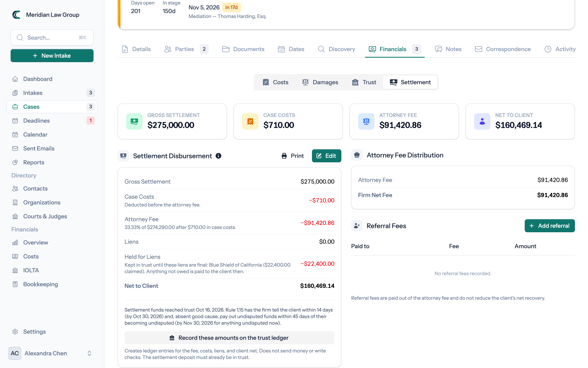Image resolution: width=588 pixels, height=368 pixels.
Task: Open Cases in the sidebar
Action: click(52, 107)
